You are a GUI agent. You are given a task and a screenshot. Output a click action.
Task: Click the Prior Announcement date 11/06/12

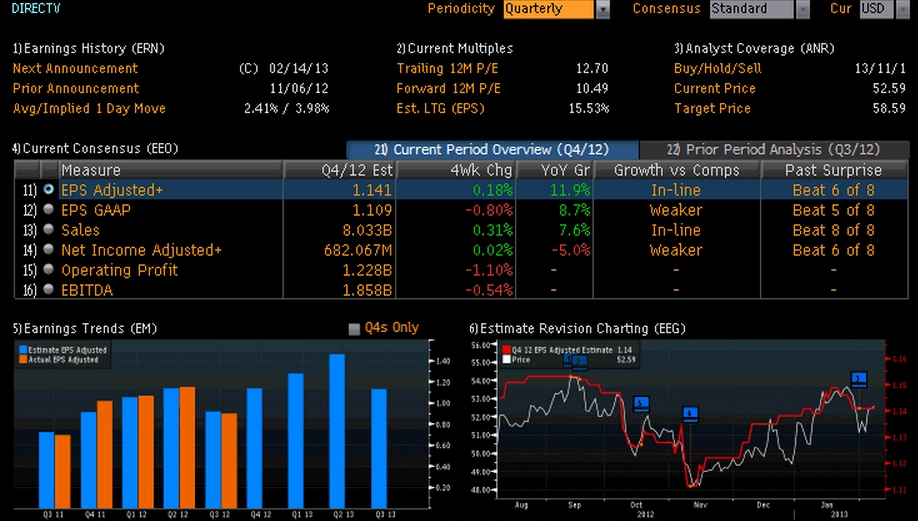[299, 88]
